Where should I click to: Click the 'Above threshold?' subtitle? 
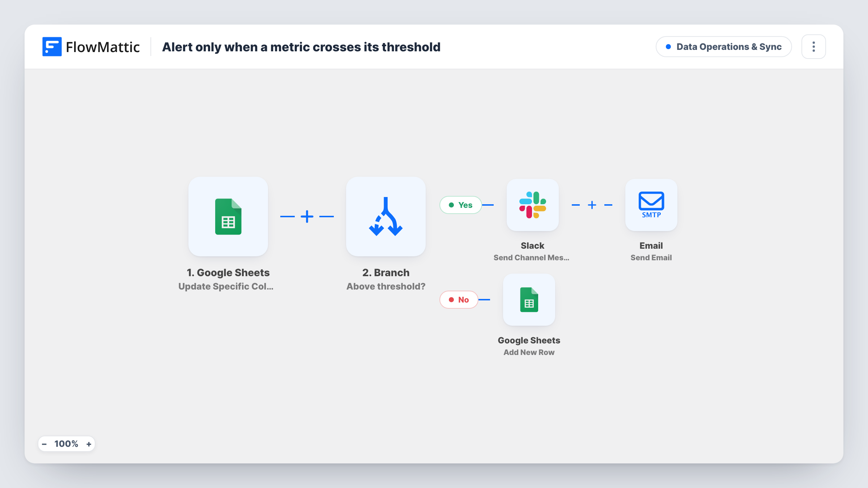tap(386, 286)
